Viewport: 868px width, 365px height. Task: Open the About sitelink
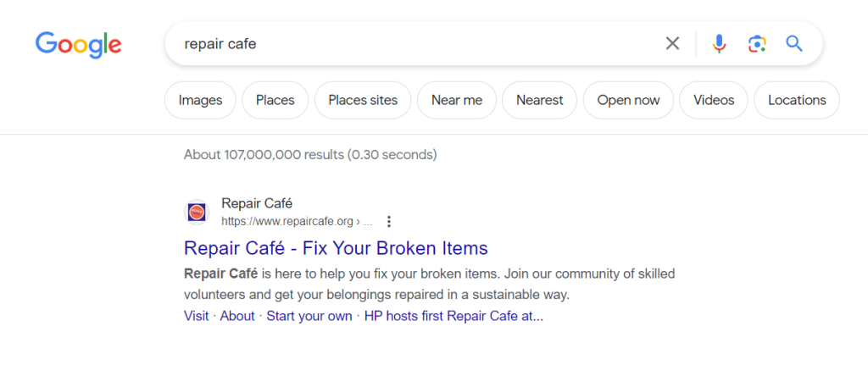coord(237,317)
